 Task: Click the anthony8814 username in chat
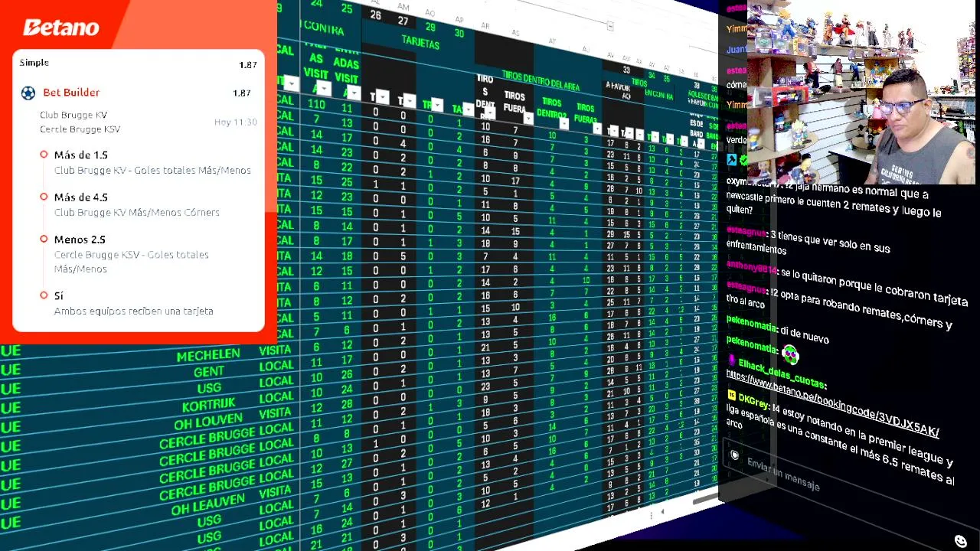click(x=752, y=269)
